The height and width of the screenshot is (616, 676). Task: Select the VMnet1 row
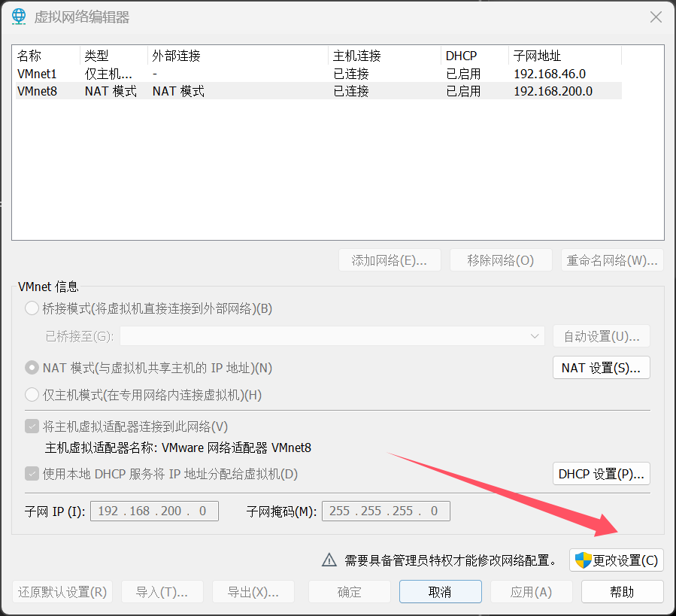click(x=319, y=74)
